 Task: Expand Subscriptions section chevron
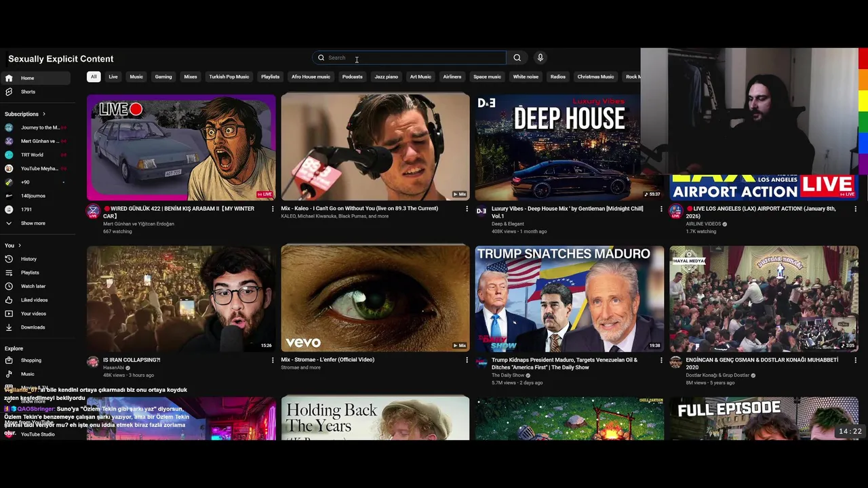coord(44,114)
